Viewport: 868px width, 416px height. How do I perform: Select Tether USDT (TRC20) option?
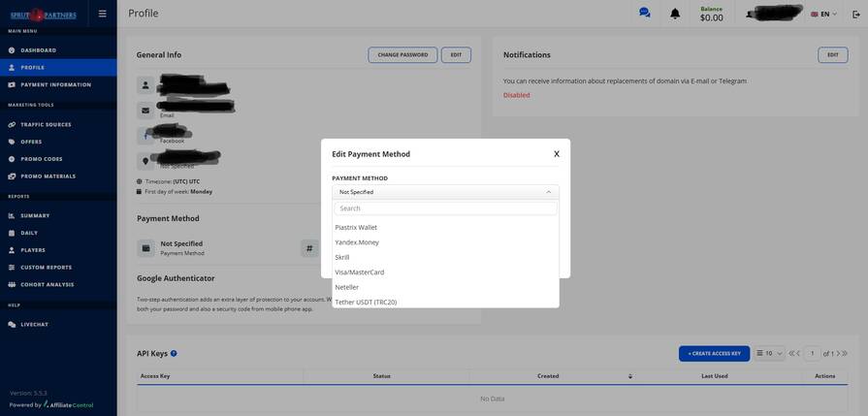[x=366, y=302]
